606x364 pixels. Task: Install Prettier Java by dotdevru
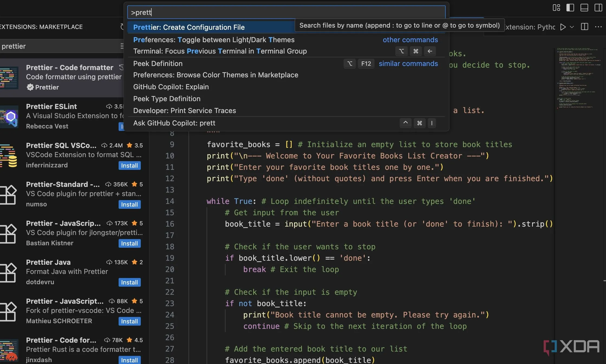click(x=129, y=282)
